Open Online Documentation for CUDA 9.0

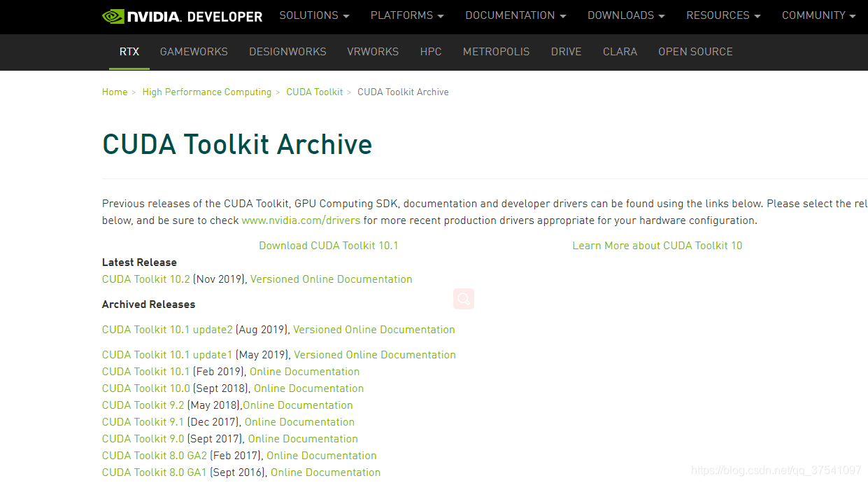(303, 439)
